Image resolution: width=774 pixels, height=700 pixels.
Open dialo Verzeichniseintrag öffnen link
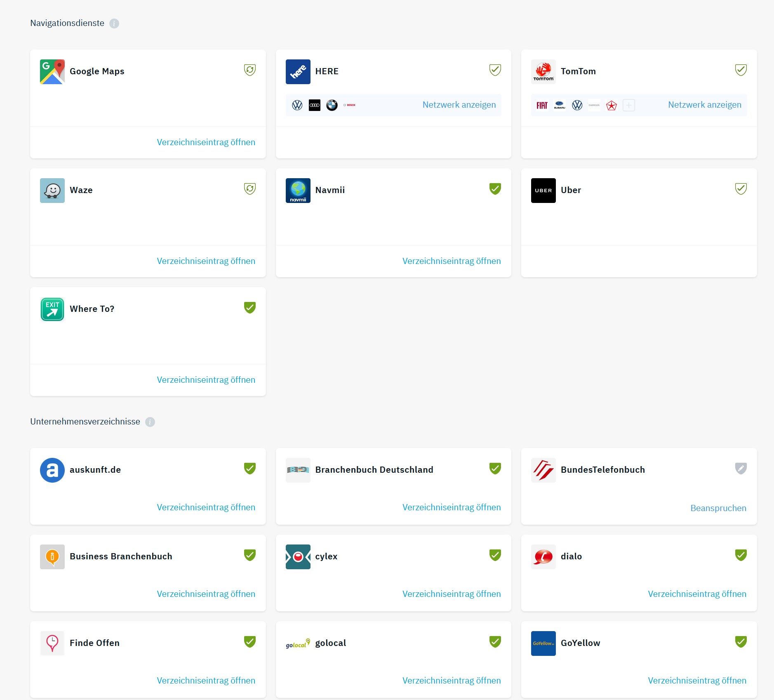(697, 594)
